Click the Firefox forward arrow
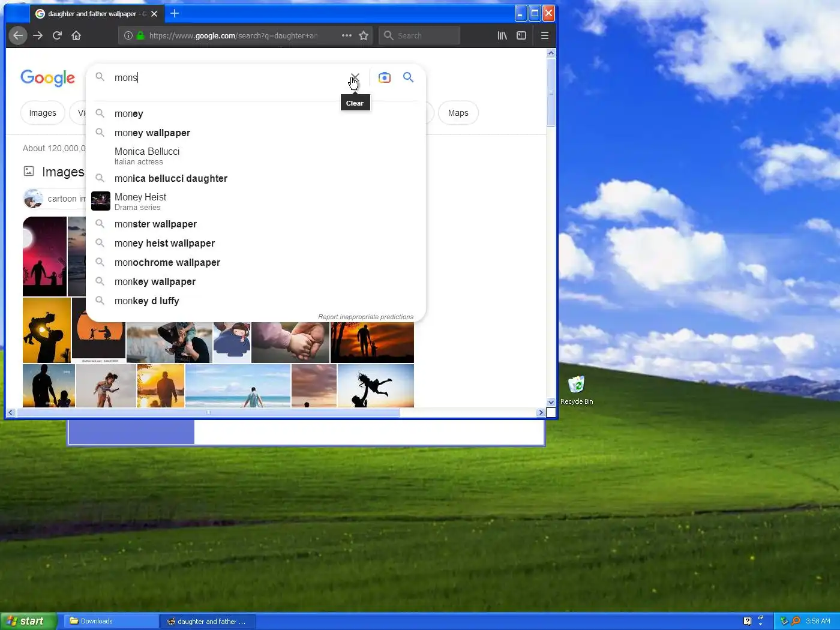840x630 pixels. (38, 35)
